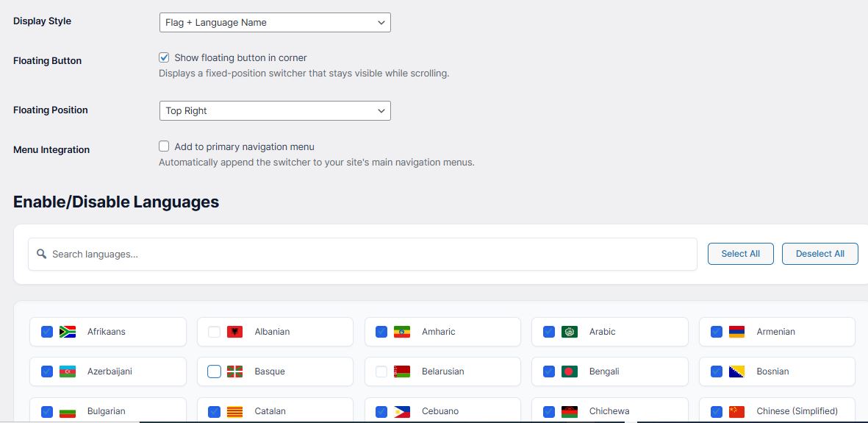The width and height of the screenshot is (868, 423).
Task: Click the Bosnian language name
Action: (x=772, y=372)
